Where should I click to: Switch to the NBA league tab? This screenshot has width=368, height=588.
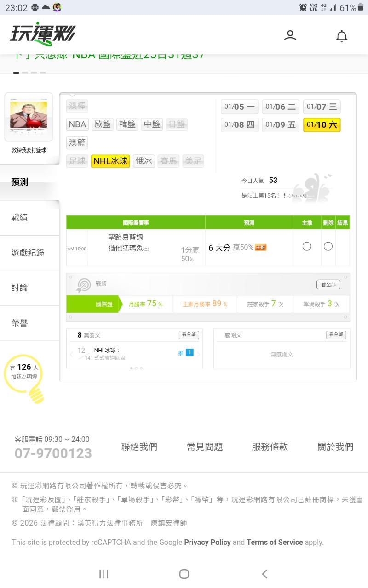pyautogui.click(x=77, y=124)
